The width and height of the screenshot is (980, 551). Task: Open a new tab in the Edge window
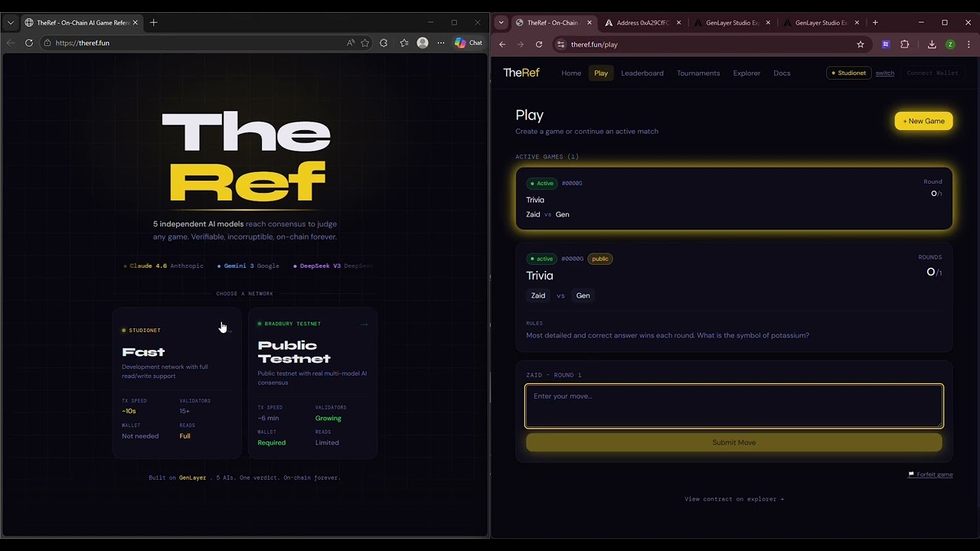(153, 22)
